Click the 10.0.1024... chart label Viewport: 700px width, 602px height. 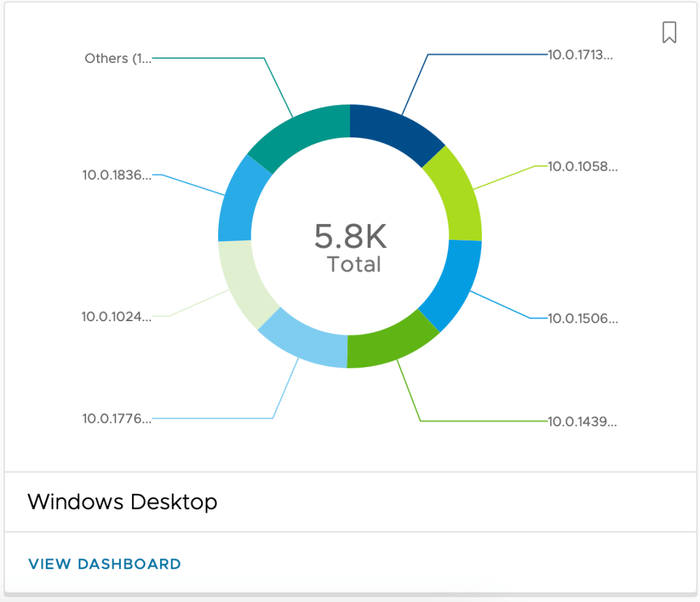[116, 316]
